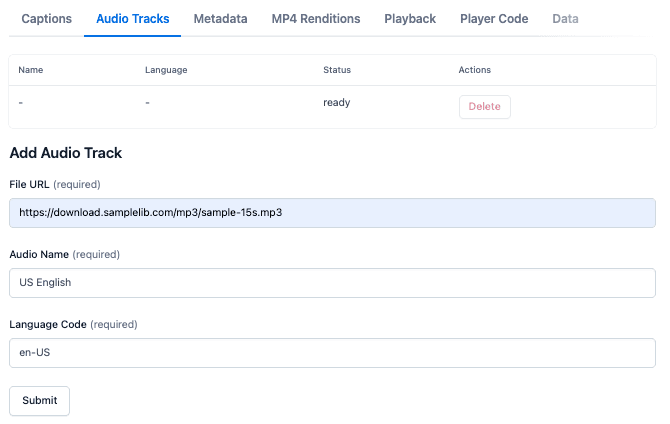The height and width of the screenshot is (424, 670).
Task: Click the Audio Name (required) label
Action: pyautogui.click(x=64, y=254)
